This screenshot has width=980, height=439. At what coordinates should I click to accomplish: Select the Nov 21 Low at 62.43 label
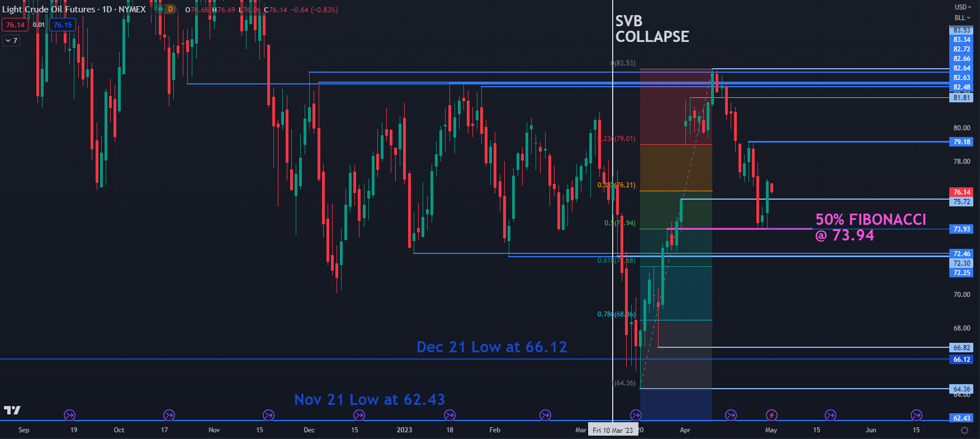tap(370, 400)
